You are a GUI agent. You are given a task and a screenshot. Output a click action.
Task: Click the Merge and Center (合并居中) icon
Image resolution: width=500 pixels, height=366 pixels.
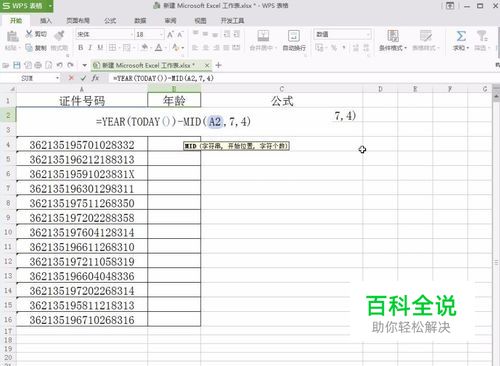[x=263, y=36]
